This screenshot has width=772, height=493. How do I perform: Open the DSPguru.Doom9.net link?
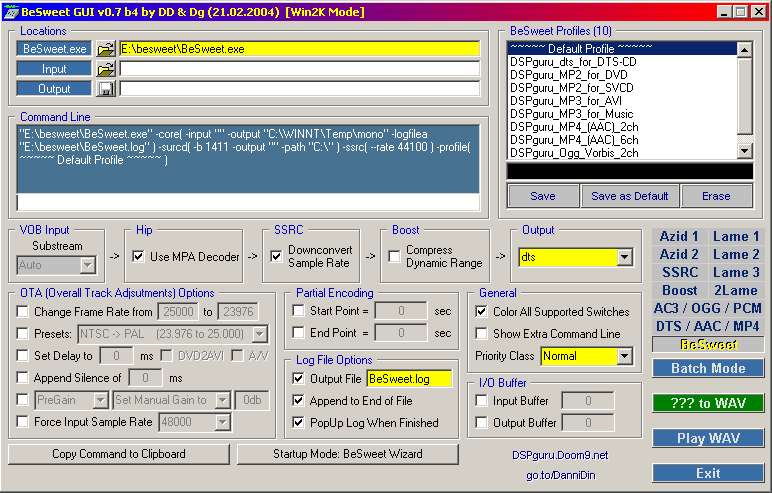click(x=560, y=455)
